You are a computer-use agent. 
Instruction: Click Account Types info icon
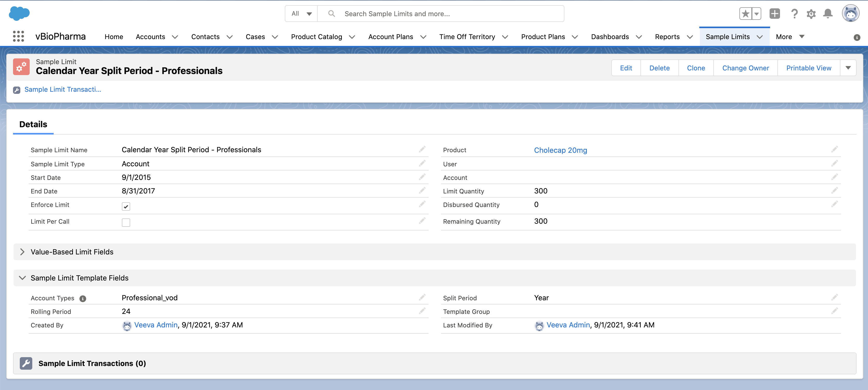83,298
